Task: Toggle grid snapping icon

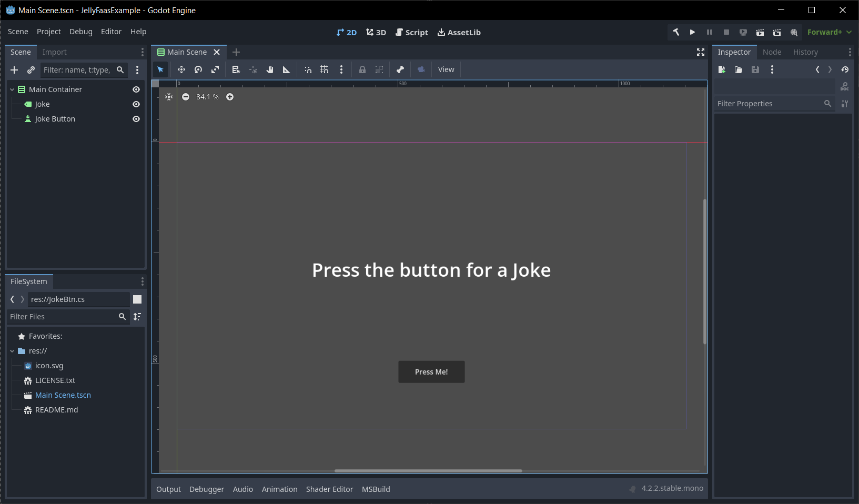Action: (x=325, y=69)
